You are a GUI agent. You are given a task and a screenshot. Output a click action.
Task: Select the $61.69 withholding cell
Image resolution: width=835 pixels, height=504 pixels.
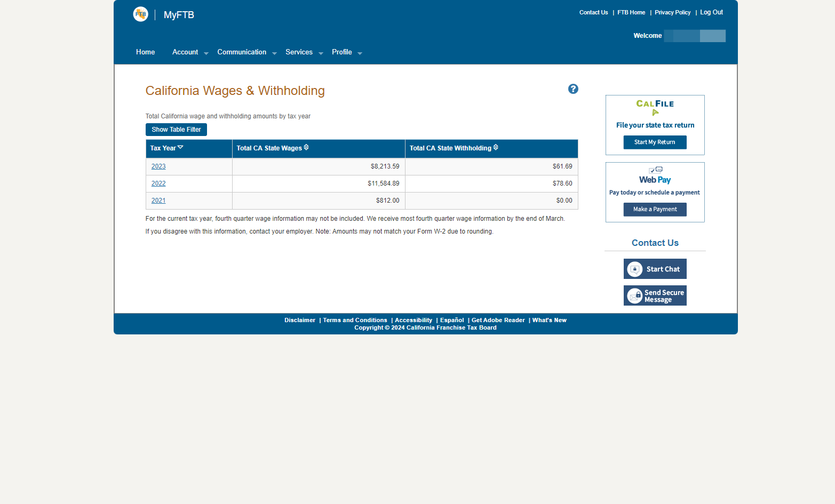[491, 166]
